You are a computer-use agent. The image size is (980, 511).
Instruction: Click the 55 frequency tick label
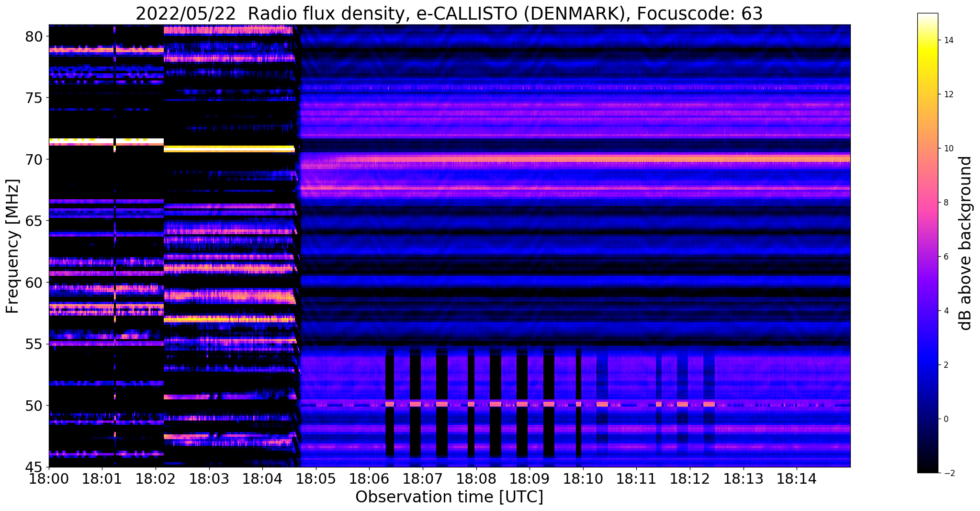[35, 344]
